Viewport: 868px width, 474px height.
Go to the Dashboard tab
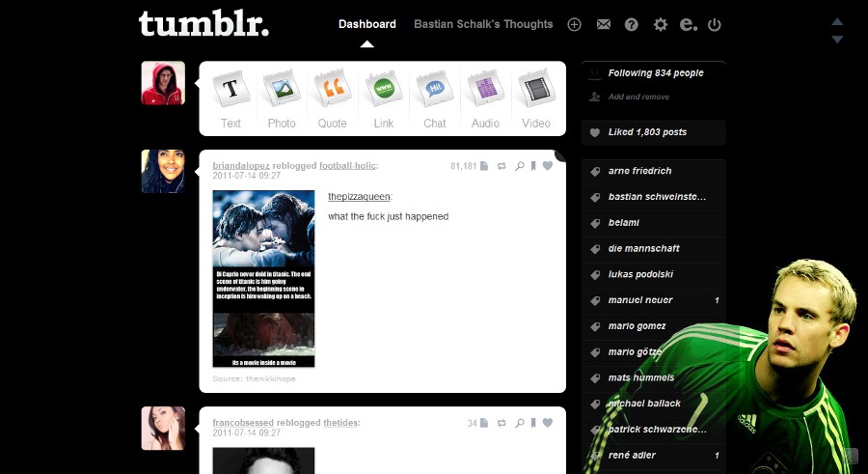(367, 24)
